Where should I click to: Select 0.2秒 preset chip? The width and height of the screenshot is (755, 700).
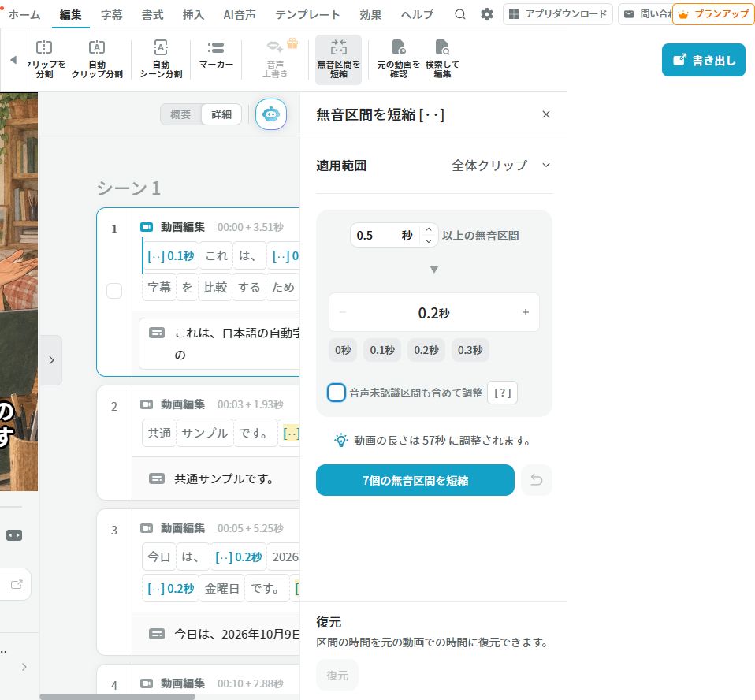coord(426,350)
